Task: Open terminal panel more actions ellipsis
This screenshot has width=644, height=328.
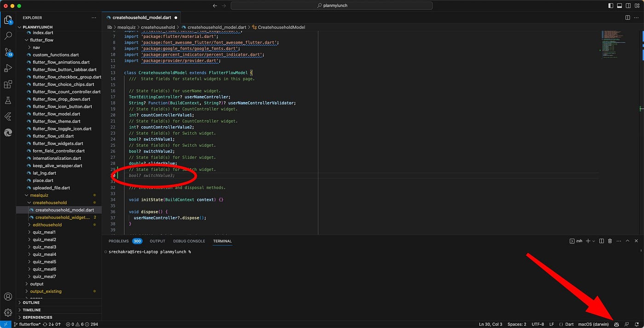Action: click(x=619, y=241)
